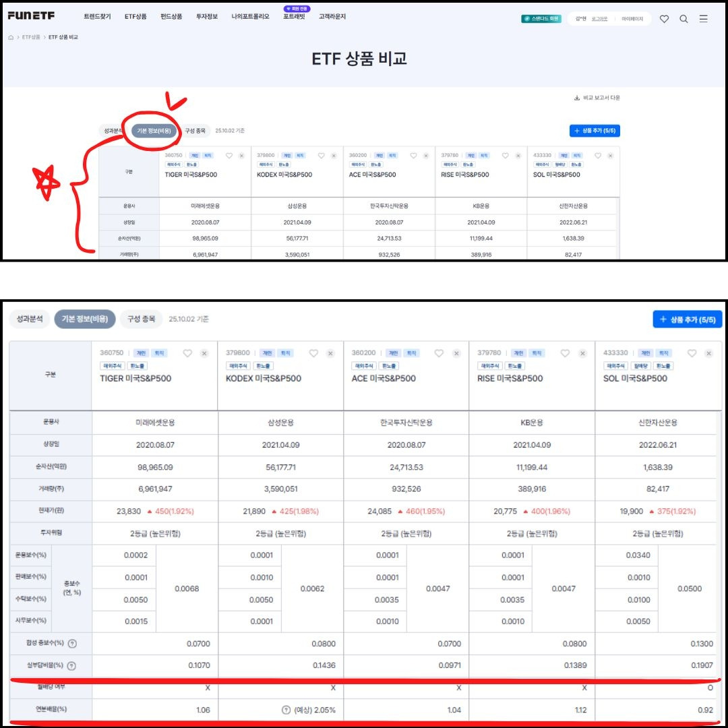Click 상품 추가 (5/5) button in the upper screenshot

(x=595, y=131)
